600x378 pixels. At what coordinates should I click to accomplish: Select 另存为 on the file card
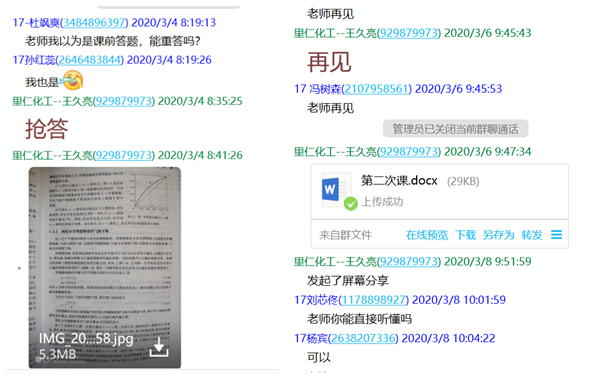pos(498,235)
